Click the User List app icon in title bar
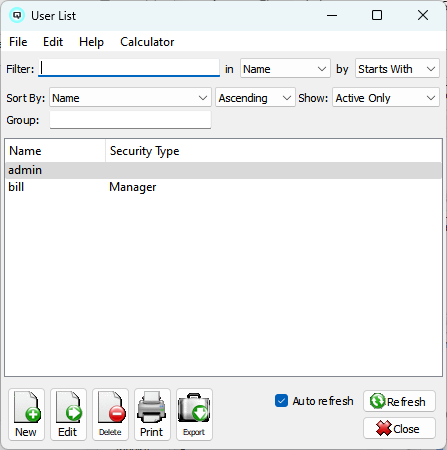 [17, 15]
